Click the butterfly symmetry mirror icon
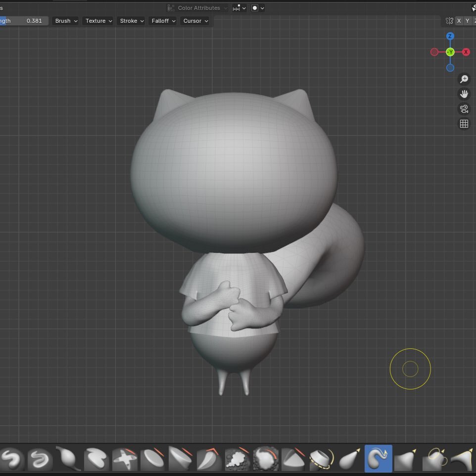This screenshot has width=476, height=476. tap(449, 21)
